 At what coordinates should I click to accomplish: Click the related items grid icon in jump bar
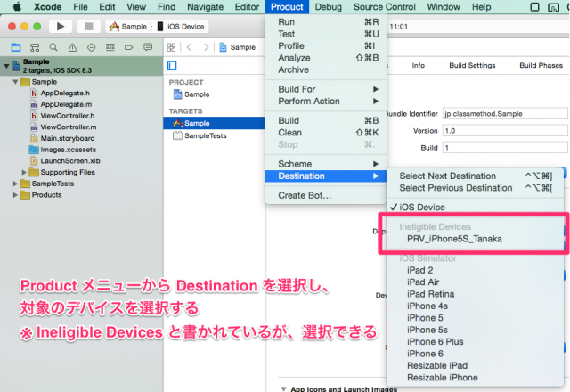point(171,47)
